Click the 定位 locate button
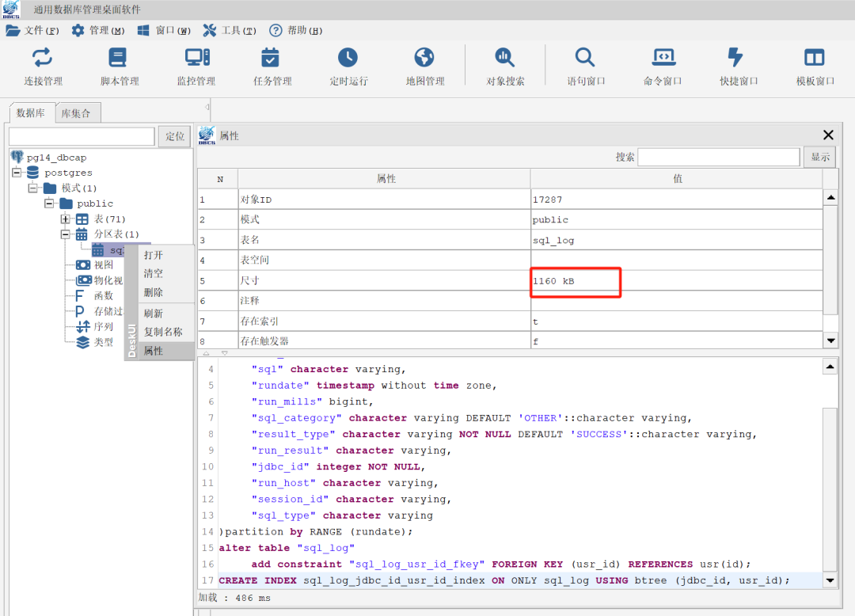This screenshot has width=855, height=616. point(174,136)
